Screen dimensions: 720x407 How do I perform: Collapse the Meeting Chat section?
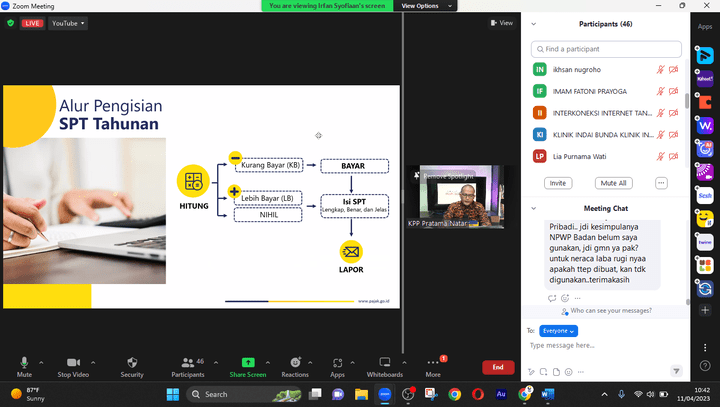(x=532, y=208)
